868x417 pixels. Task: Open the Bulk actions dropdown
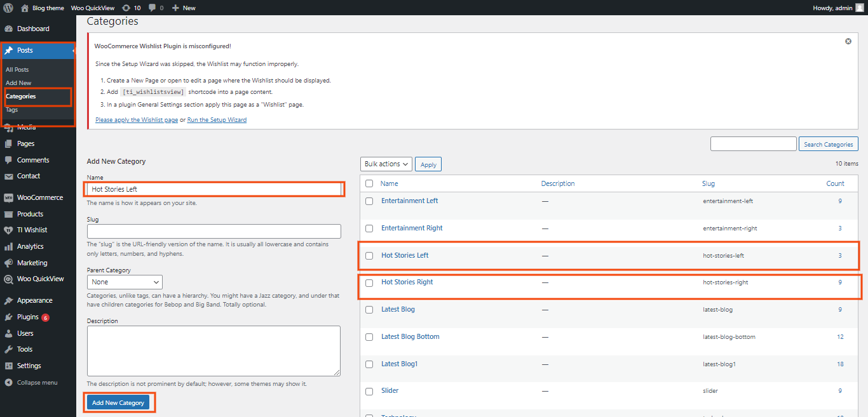point(386,164)
